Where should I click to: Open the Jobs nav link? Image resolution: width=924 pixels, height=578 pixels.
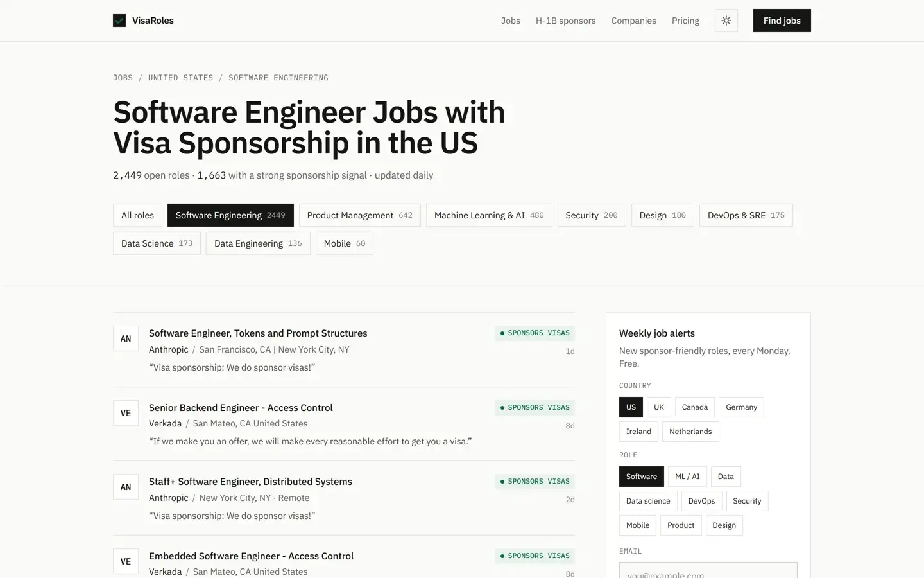[x=511, y=21]
